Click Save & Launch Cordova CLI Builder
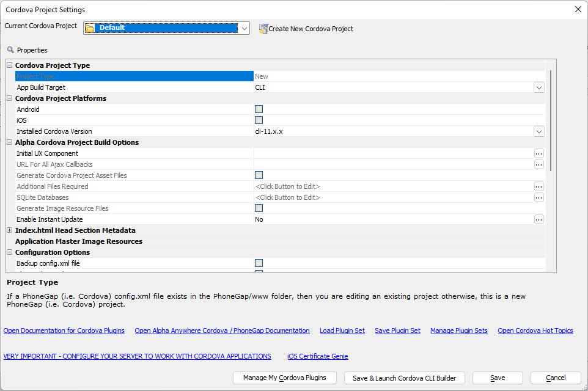This screenshot has height=391, width=588. point(404,378)
